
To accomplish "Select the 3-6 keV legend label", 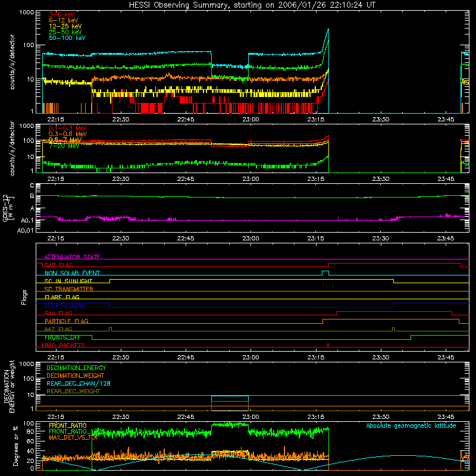I will [x=62, y=14].
